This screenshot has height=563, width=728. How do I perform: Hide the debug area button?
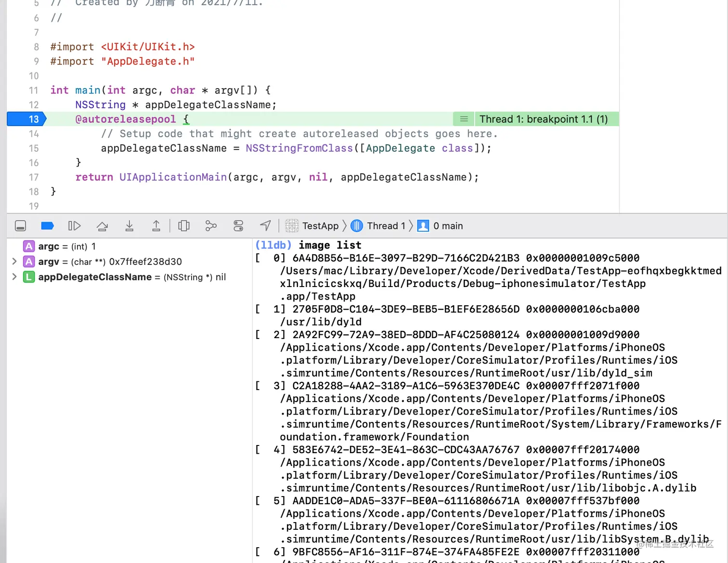[20, 226]
